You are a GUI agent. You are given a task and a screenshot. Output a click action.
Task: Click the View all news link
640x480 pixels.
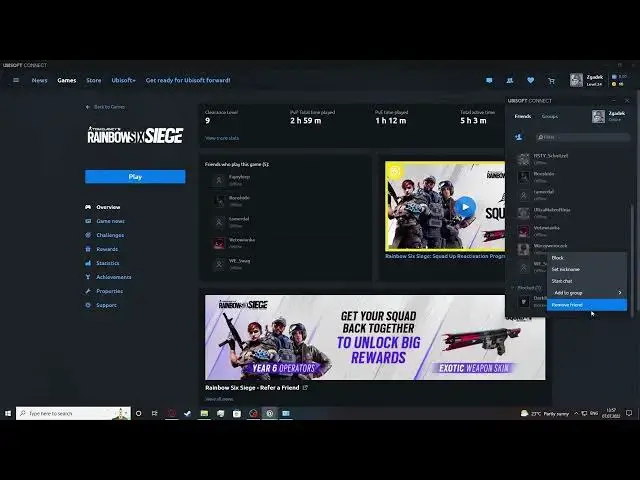[219, 399]
